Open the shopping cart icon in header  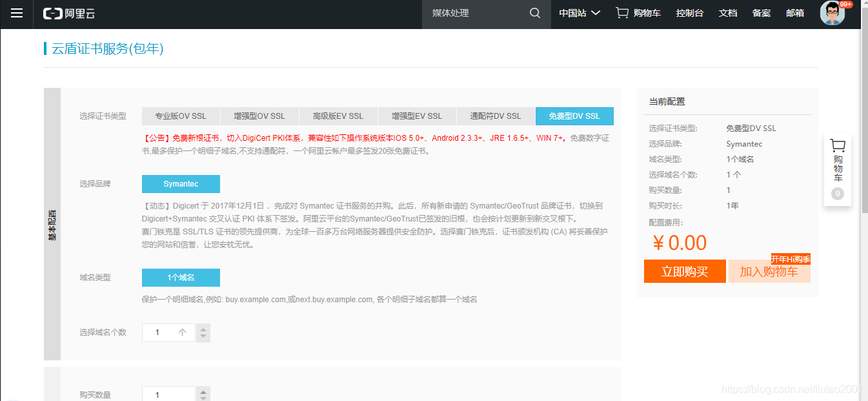click(x=622, y=13)
